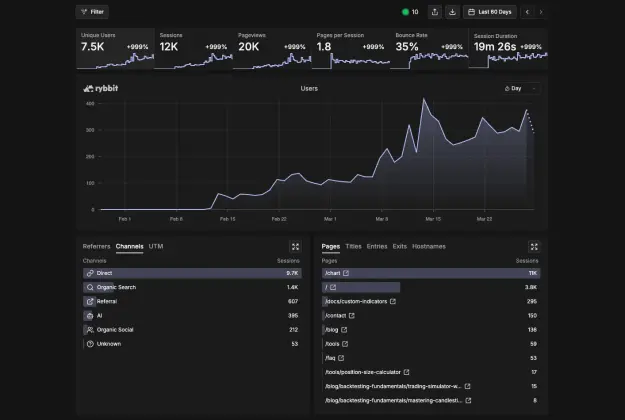Click the Referral channel row

192,301
